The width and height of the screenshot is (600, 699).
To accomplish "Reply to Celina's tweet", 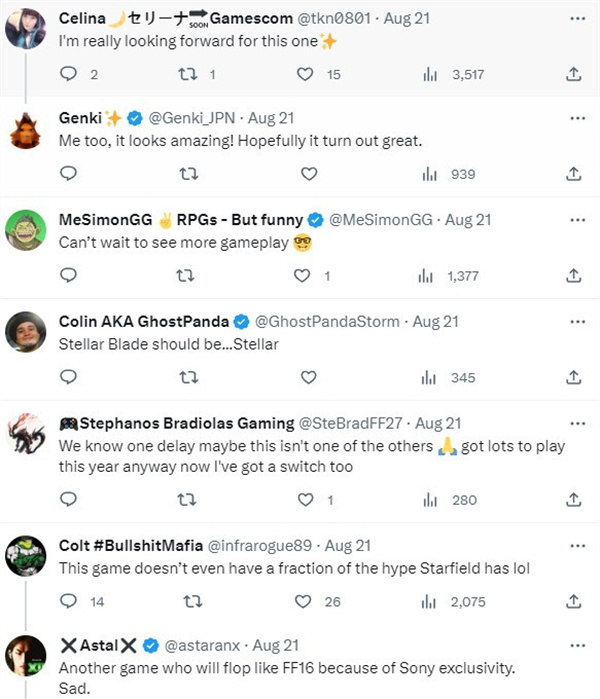I will coord(68,74).
